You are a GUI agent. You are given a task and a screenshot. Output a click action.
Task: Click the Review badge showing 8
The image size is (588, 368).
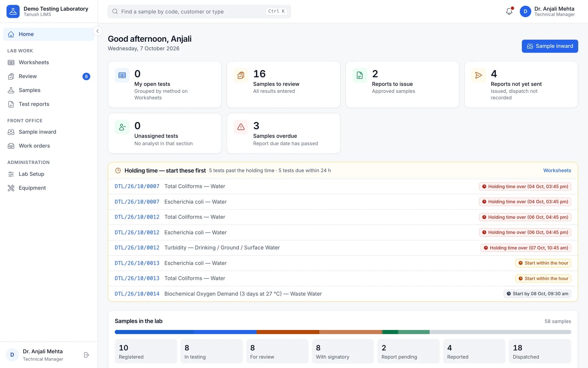pyautogui.click(x=86, y=76)
